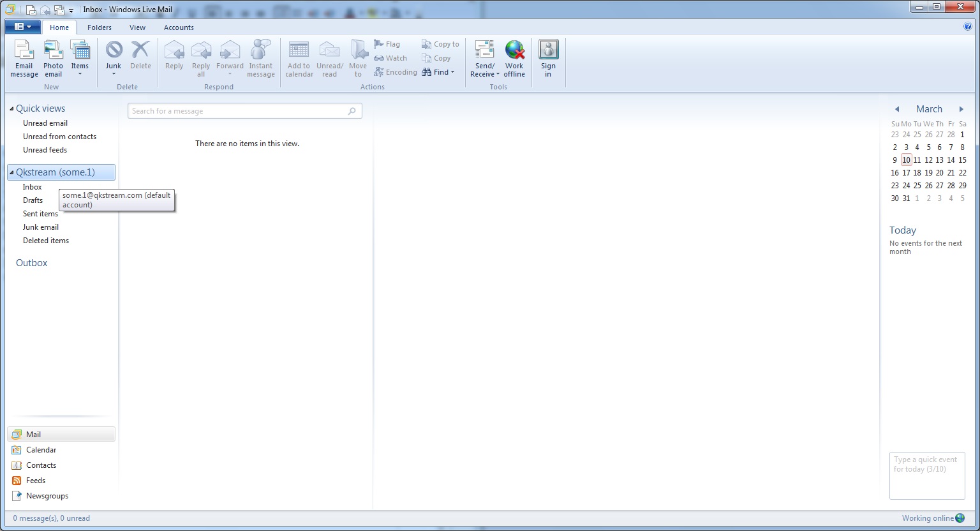Switch to the View ribbon tab

[137, 27]
